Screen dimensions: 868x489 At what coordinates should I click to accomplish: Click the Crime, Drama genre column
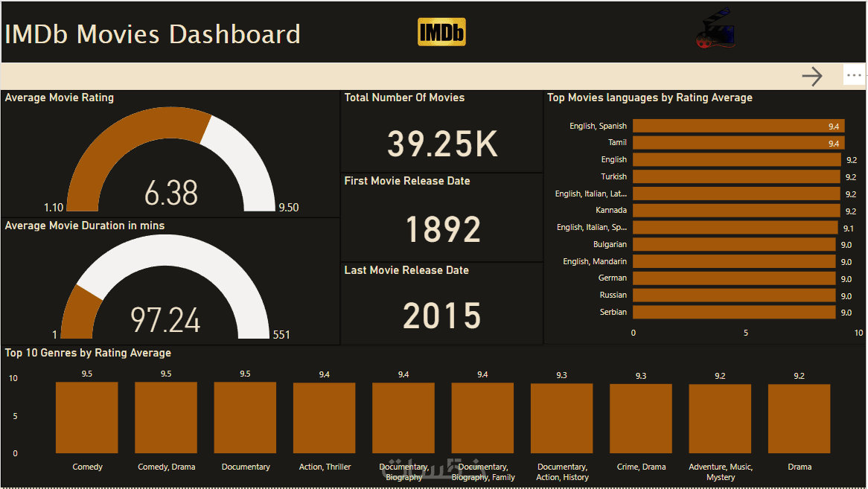tap(641, 419)
